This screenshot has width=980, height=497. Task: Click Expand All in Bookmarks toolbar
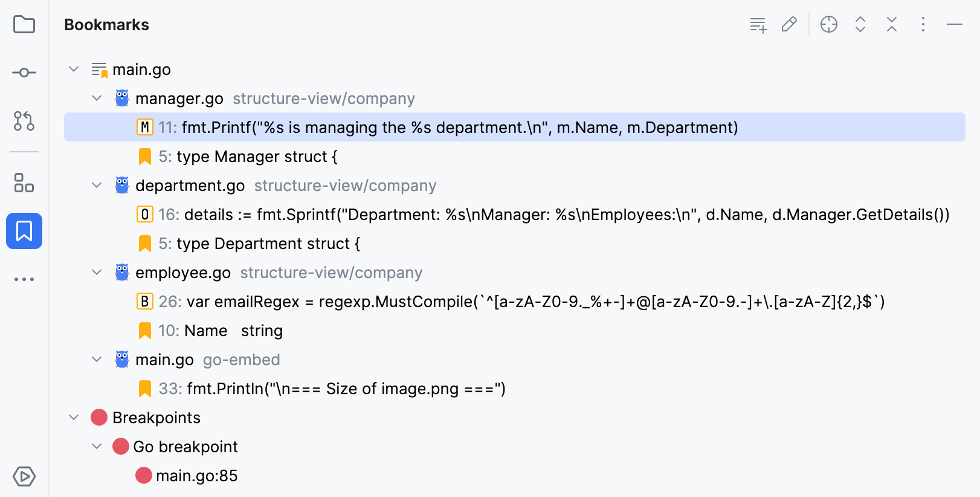(x=860, y=25)
